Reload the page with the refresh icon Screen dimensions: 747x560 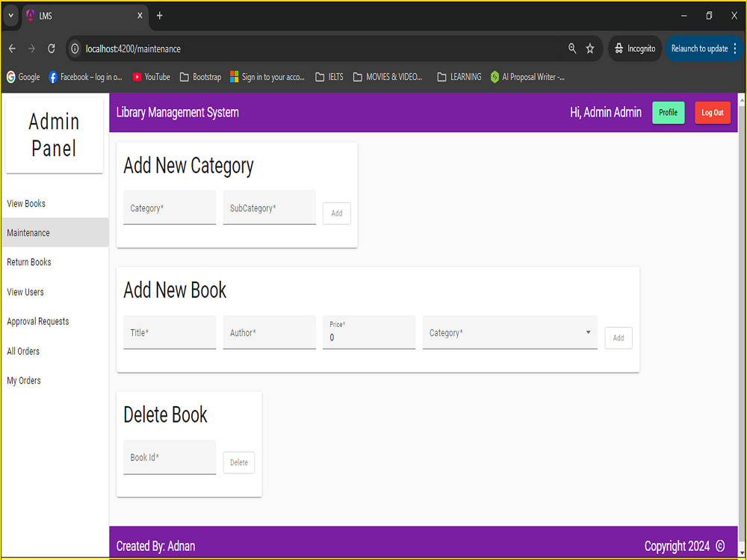[x=52, y=49]
